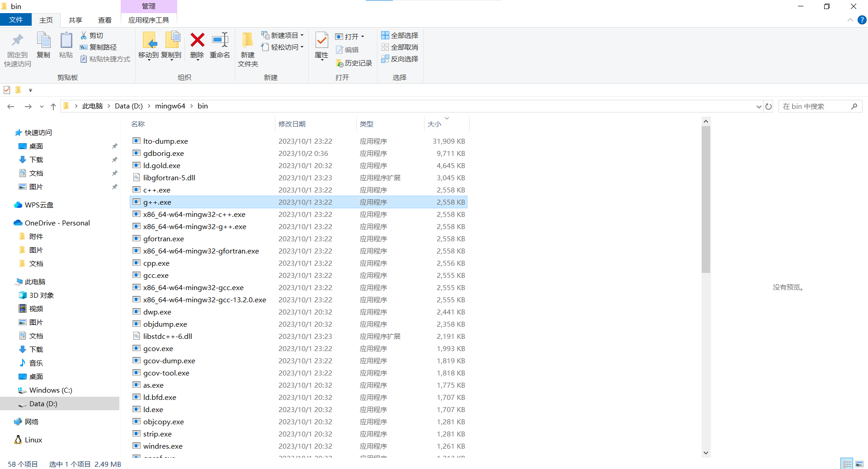This screenshot has width=868, height=469.
Task: Click Select All in ribbon
Action: (400, 35)
